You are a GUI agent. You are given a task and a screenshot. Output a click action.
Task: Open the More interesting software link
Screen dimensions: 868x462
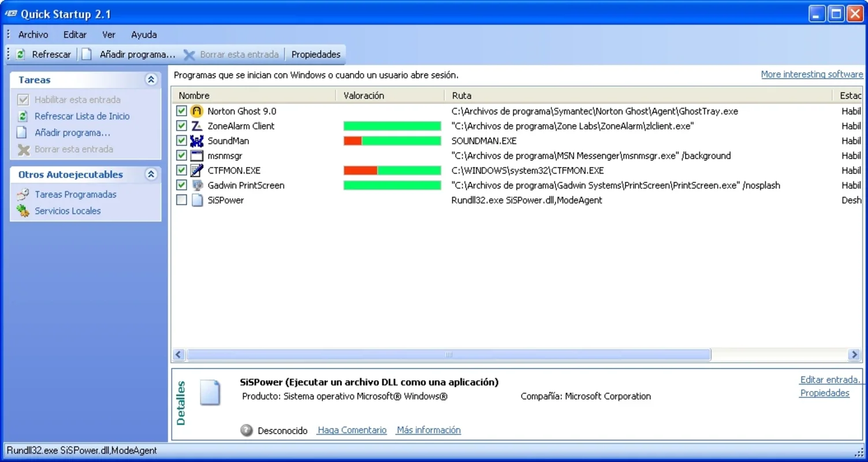coord(812,74)
